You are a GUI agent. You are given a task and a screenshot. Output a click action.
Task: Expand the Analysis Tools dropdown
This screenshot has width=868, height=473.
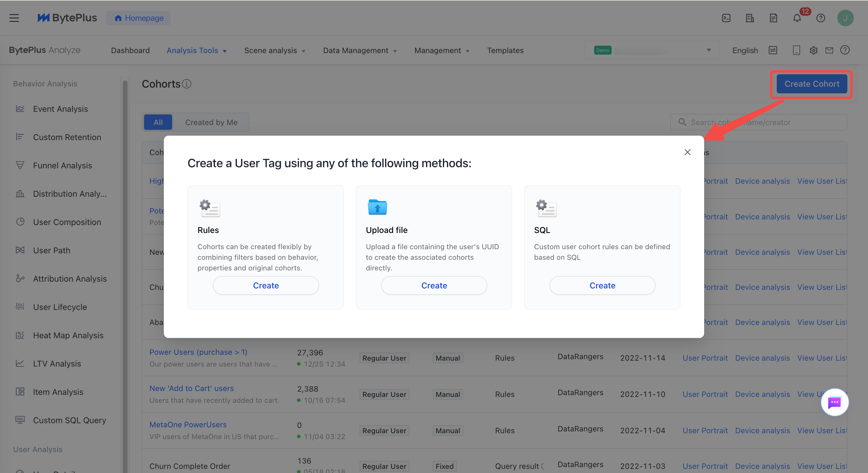(196, 50)
